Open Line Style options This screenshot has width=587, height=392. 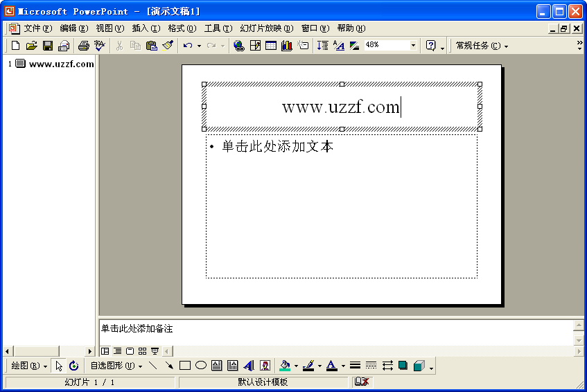[x=355, y=366]
